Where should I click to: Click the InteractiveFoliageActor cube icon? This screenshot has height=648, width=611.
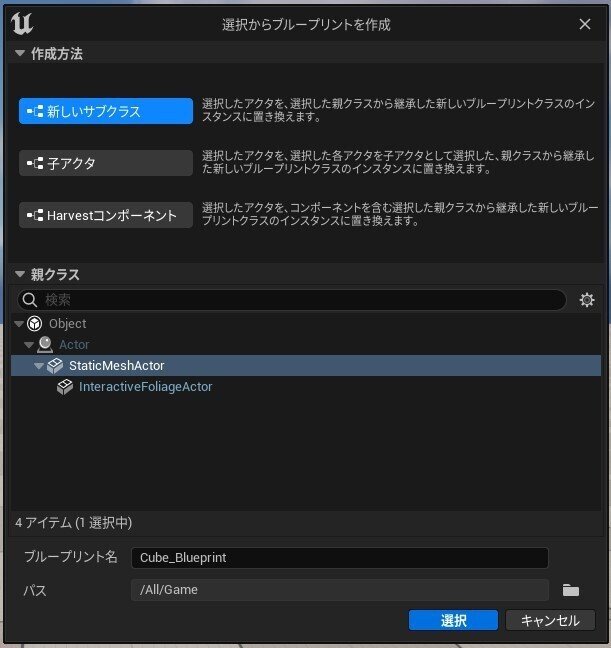[65, 387]
